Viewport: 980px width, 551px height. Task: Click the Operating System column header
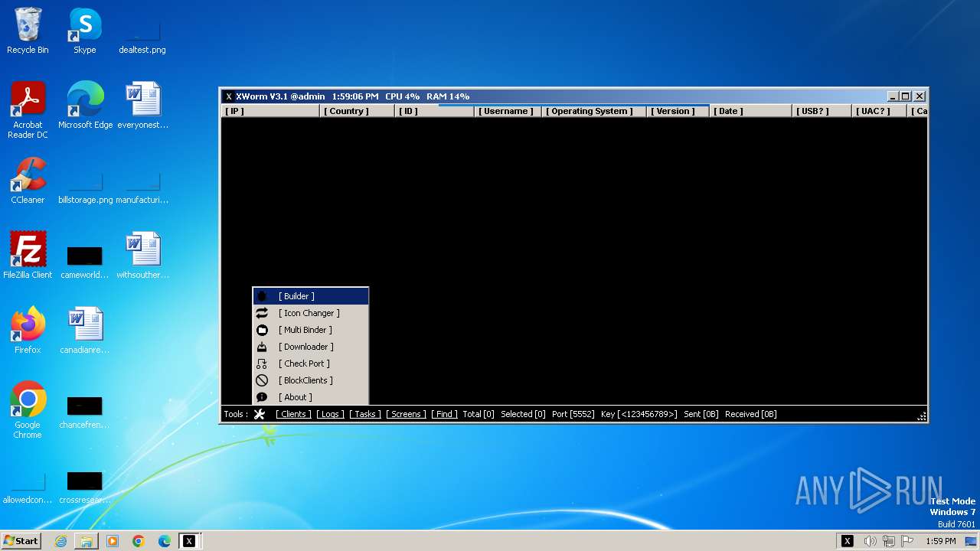point(594,111)
